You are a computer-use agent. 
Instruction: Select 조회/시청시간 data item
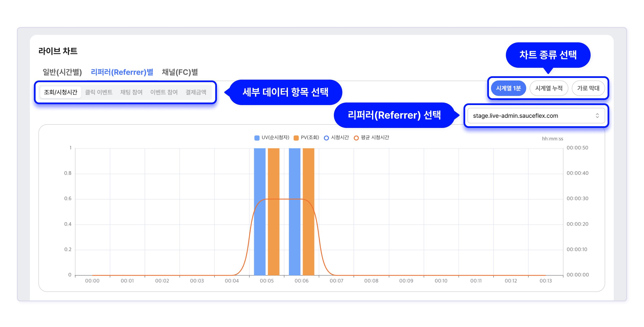[x=61, y=92]
